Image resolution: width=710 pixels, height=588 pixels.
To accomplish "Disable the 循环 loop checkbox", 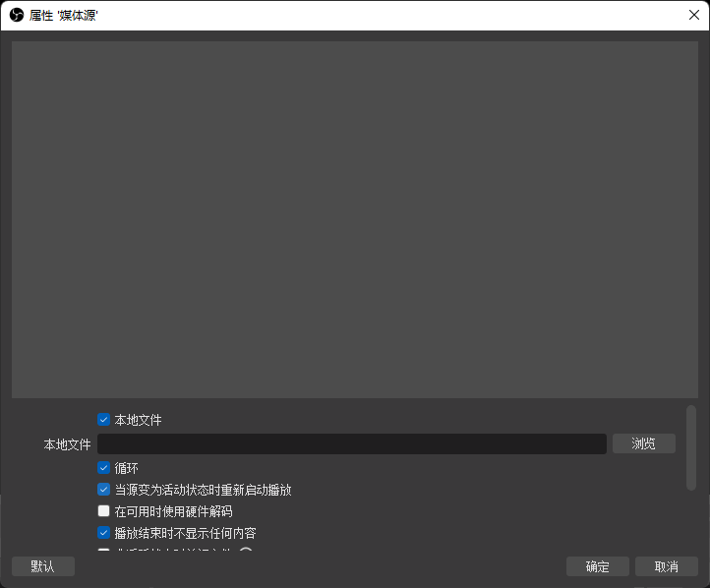I will (x=104, y=468).
